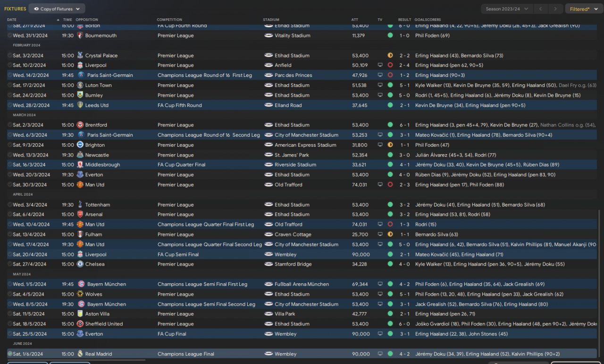The width and height of the screenshot is (604, 364).
Task: Open the FA Cup Semi Final competition link
Action: tap(178, 255)
